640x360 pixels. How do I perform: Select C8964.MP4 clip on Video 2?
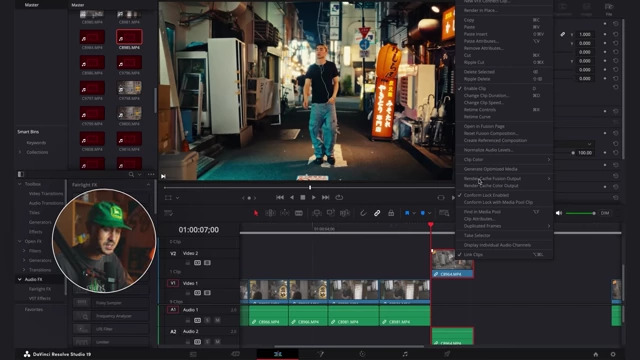coord(453,263)
